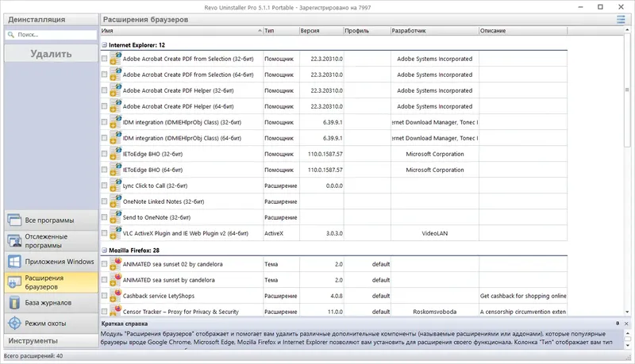Switch to the Деинсталляция section tab
This screenshot has height=364, width=635.
(51, 19)
